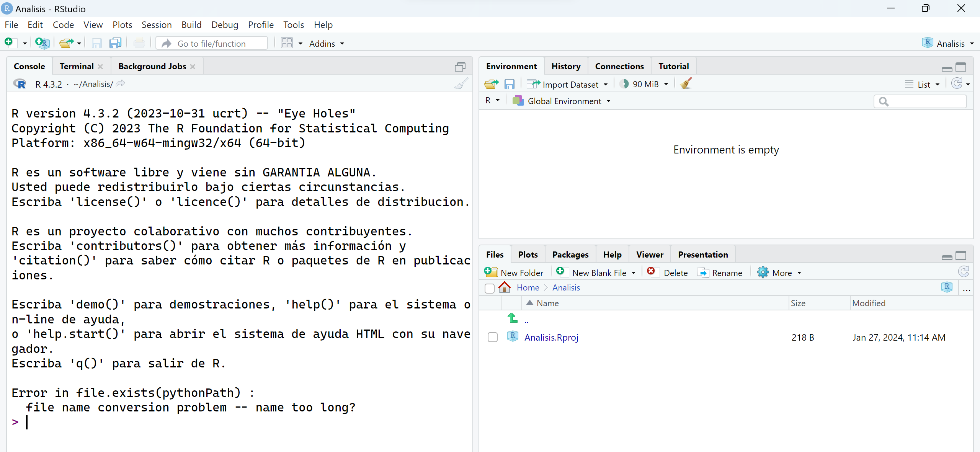The width and height of the screenshot is (980, 452).
Task: Open the Session menu
Action: pos(156,25)
